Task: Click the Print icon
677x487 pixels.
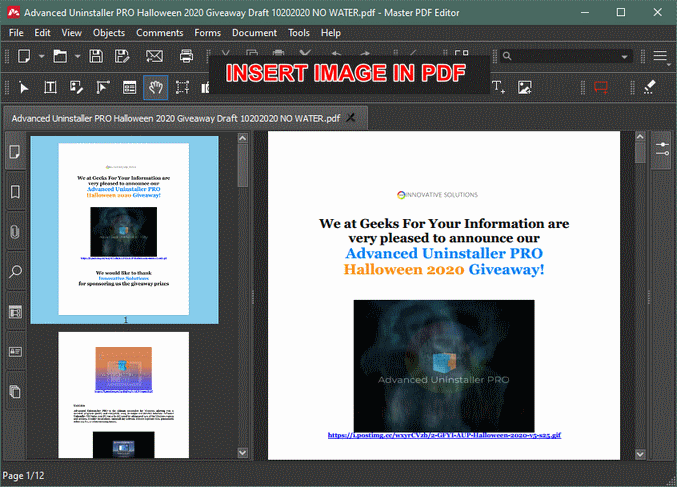Action: pyautogui.click(x=186, y=56)
